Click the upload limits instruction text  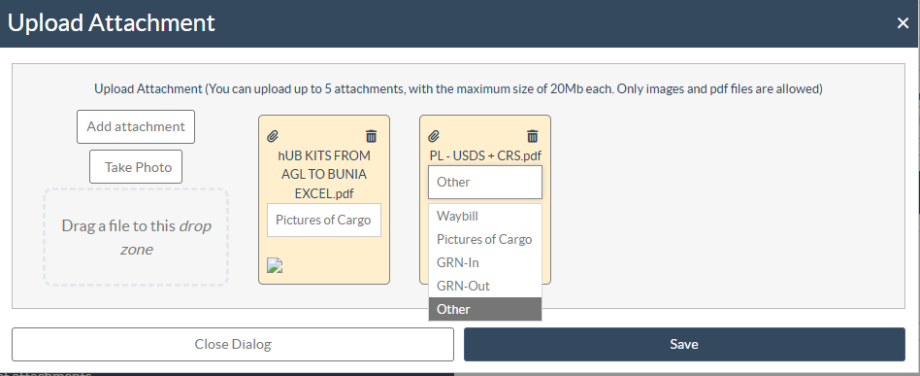coord(458,89)
